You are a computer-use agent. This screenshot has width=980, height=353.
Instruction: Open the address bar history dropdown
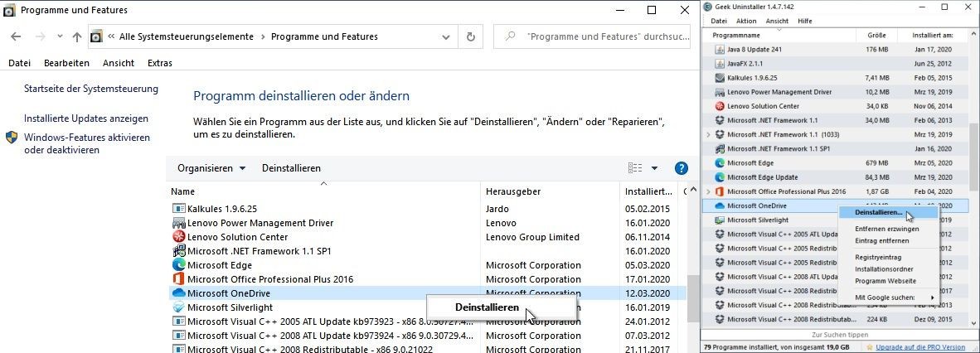[446, 36]
